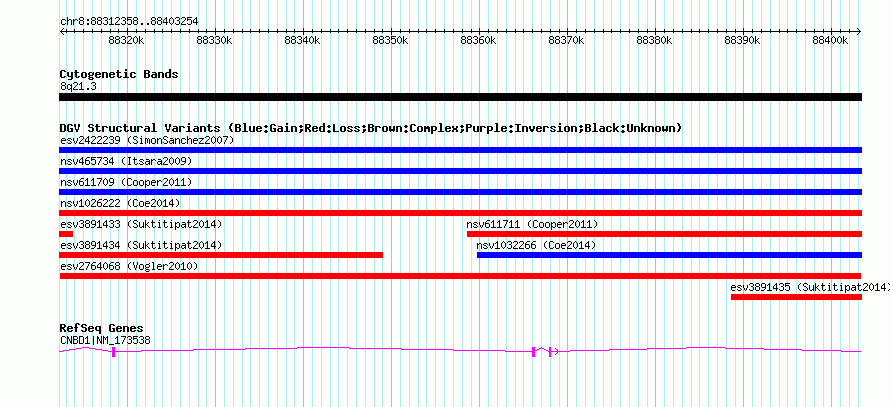Click the 'Cytogenetic Bands' track title

tap(119, 74)
